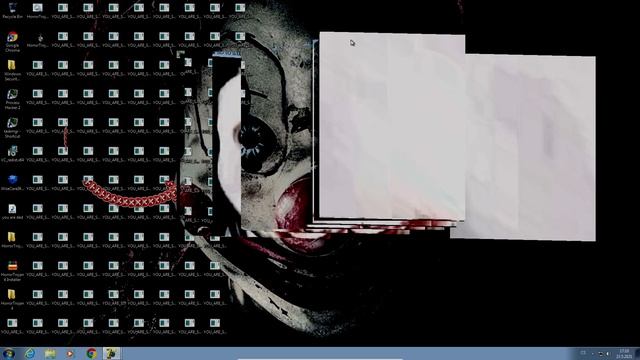Image resolution: width=640 pixels, height=360 pixels.
Task: Open the volume control in system tray
Action: pyautogui.click(x=608, y=354)
